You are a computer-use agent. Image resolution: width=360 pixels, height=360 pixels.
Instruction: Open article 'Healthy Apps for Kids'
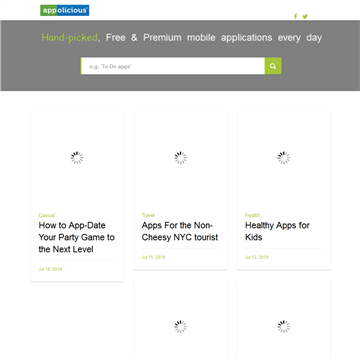point(277,231)
